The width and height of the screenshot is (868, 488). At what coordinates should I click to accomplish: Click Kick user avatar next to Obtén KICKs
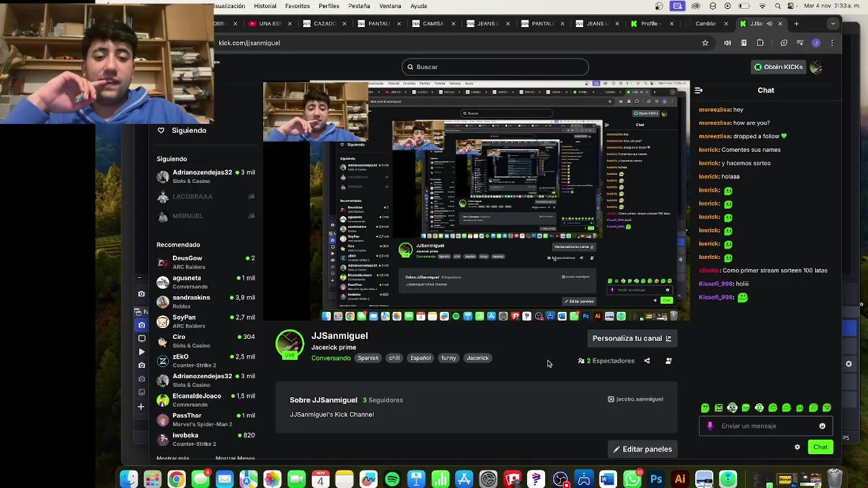pos(816,67)
